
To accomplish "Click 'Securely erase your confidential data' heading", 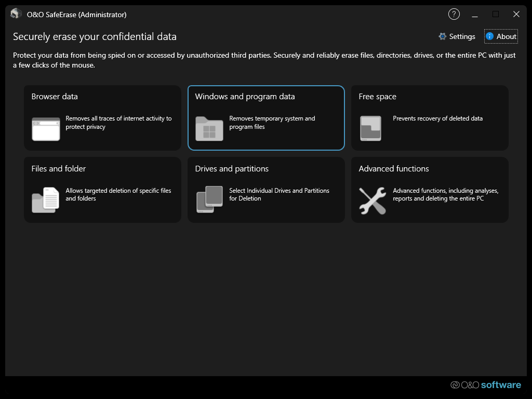I will pyautogui.click(x=95, y=37).
